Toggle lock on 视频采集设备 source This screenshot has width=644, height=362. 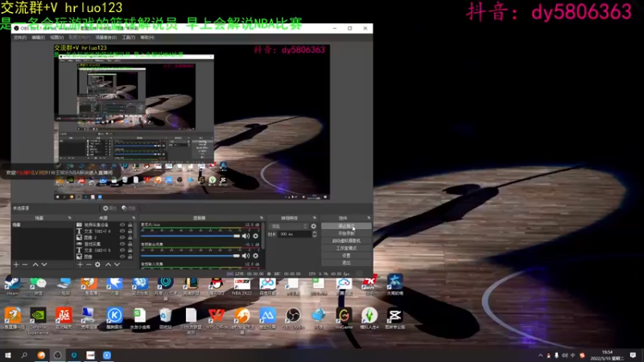pos(130,225)
